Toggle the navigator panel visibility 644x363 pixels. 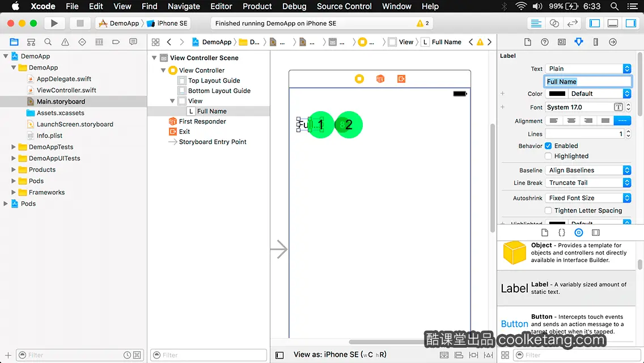point(595,23)
